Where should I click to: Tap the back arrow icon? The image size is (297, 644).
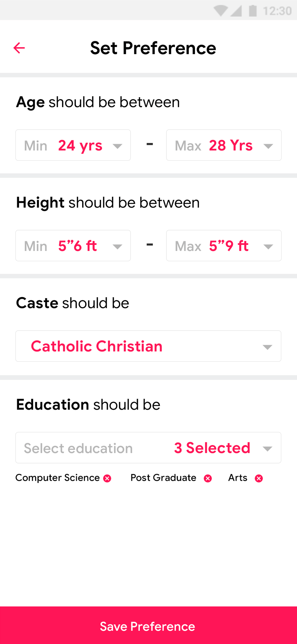pos(19,48)
